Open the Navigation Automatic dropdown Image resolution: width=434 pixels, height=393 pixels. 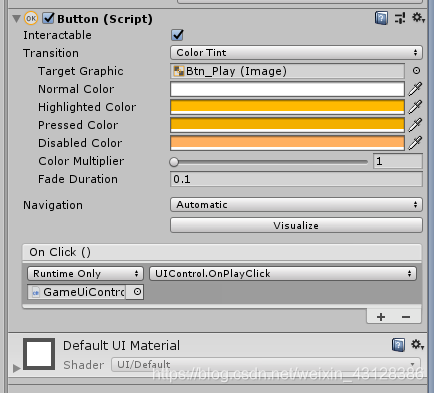(x=296, y=205)
